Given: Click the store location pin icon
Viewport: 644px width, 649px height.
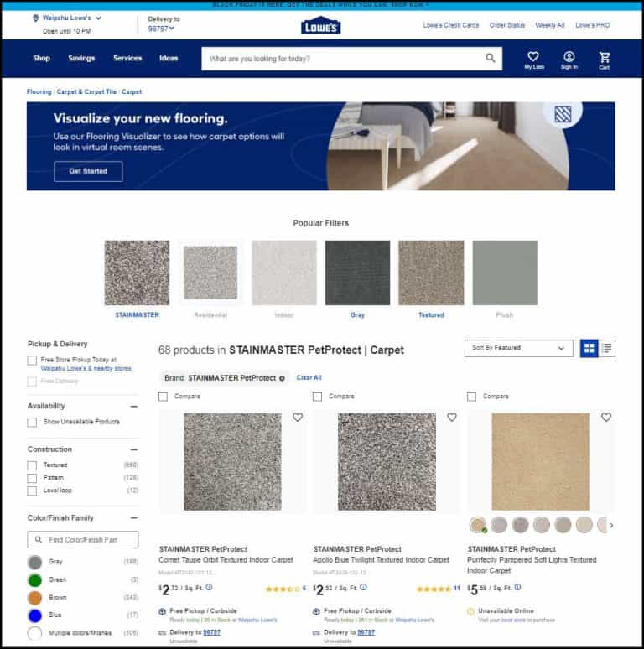Looking at the screenshot, I should coord(35,18).
